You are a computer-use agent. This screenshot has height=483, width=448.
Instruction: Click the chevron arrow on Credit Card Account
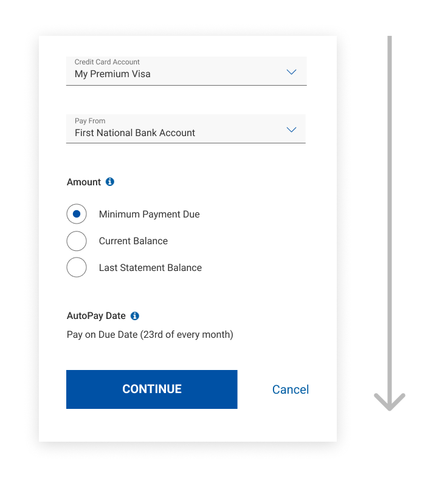click(291, 72)
